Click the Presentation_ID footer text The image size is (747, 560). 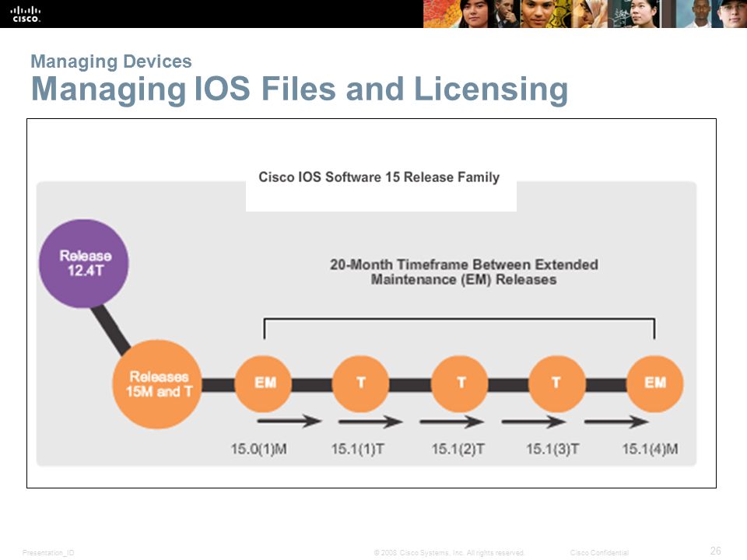point(48,552)
